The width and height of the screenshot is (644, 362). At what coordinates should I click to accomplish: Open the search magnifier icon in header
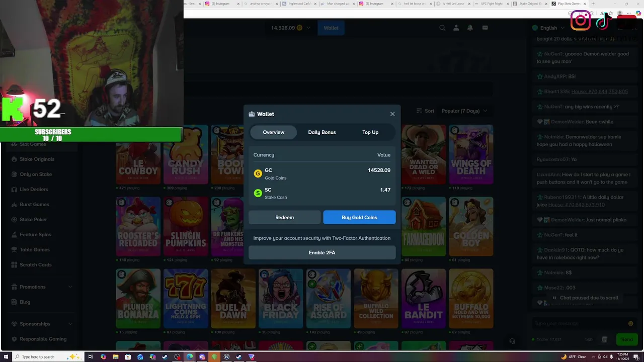(442, 28)
